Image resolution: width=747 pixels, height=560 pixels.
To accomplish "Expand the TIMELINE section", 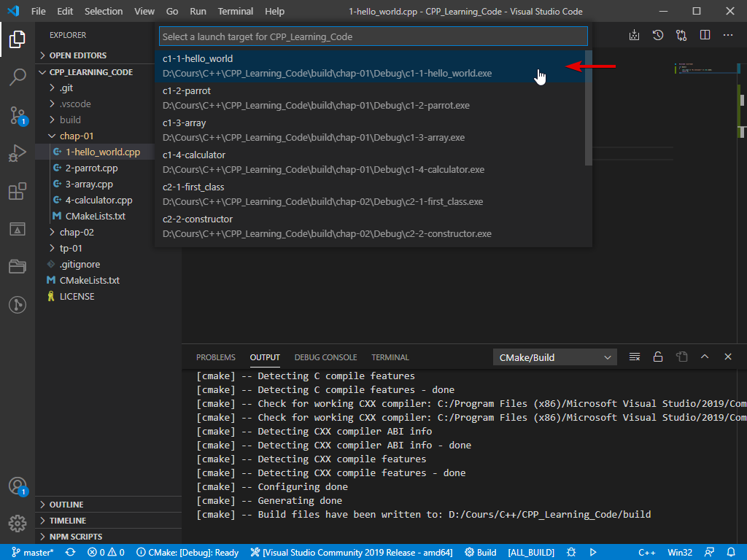I will [109, 521].
